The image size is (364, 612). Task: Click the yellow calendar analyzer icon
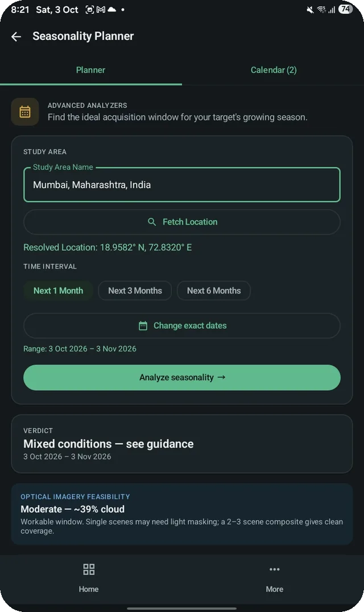(25, 111)
